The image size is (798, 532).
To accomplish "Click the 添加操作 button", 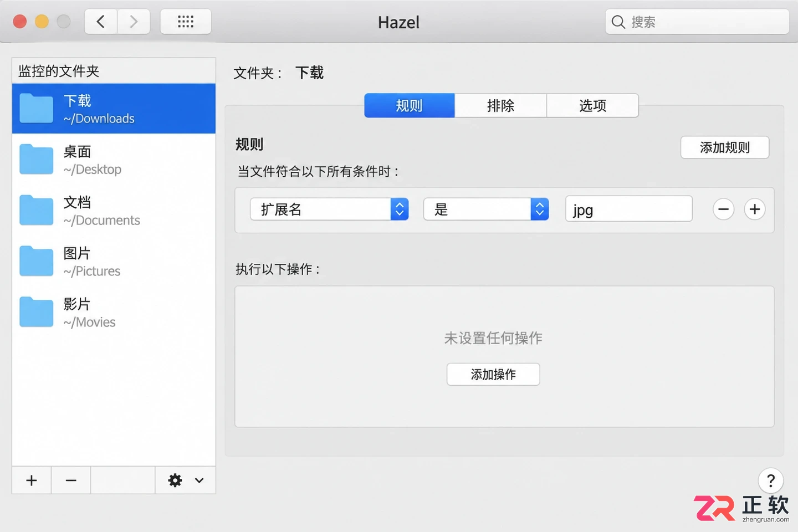I will (493, 374).
